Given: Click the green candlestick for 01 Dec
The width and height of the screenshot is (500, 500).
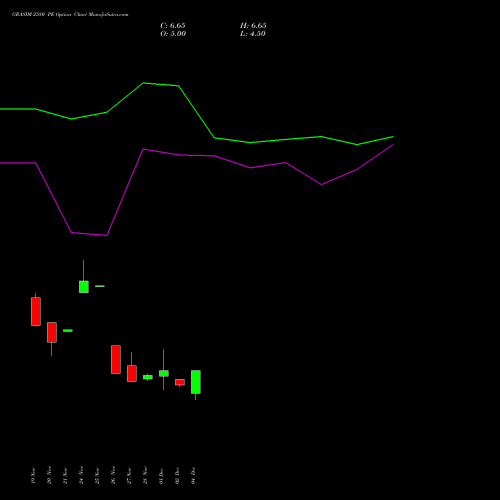Looking at the screenshot, I should click(164, 373).
